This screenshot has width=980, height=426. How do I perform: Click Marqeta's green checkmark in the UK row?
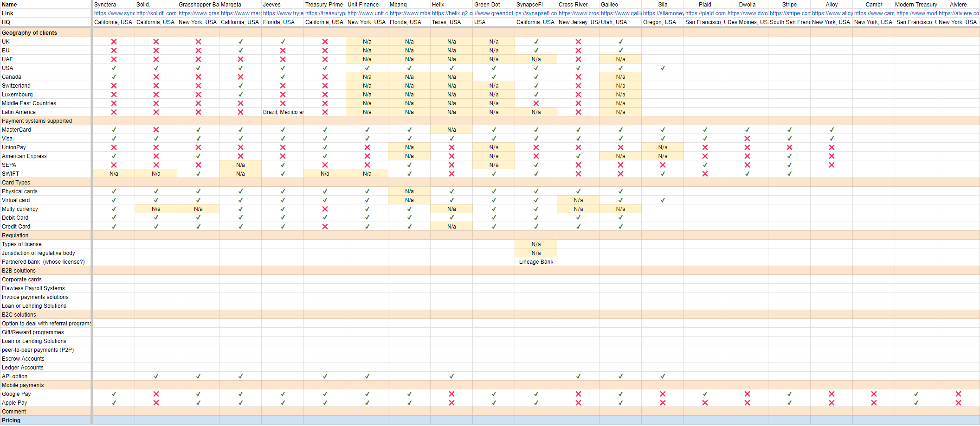point(240,42)
